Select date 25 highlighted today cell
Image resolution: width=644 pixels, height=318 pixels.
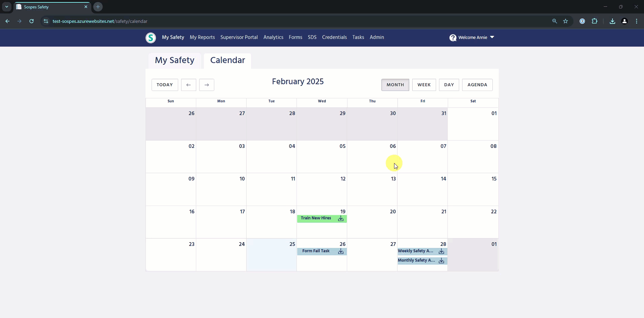tap(271, 255)
